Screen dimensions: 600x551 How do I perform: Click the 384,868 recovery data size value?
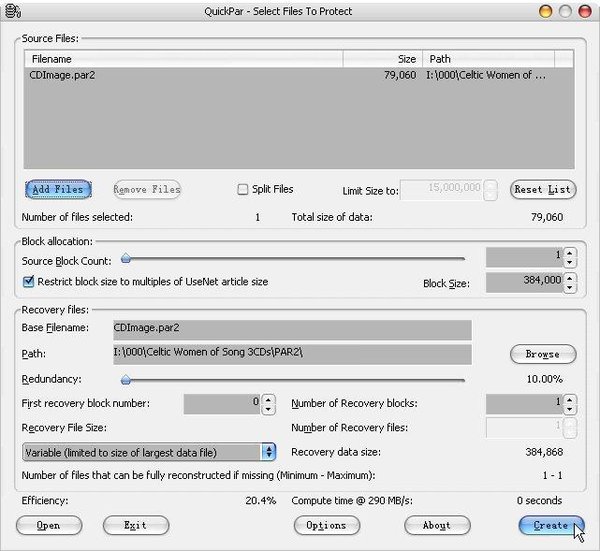(x=544, y=452)
